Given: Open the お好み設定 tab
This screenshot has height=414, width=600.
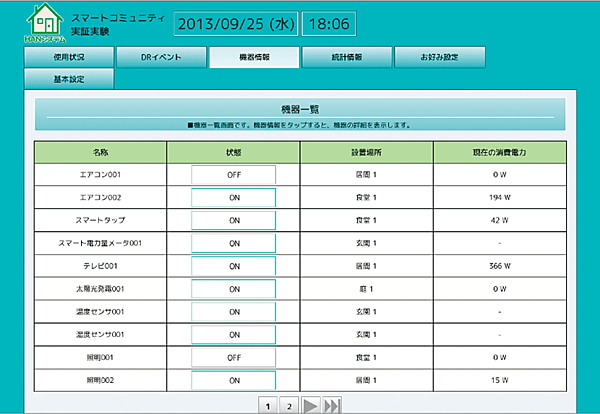Looking at the screenshot, I should (440, 57).
